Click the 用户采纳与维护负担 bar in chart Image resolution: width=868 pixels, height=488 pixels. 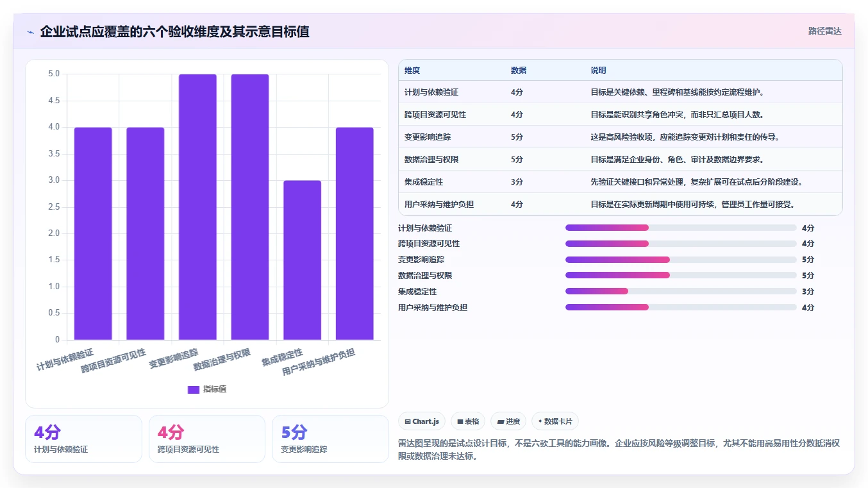355,233
